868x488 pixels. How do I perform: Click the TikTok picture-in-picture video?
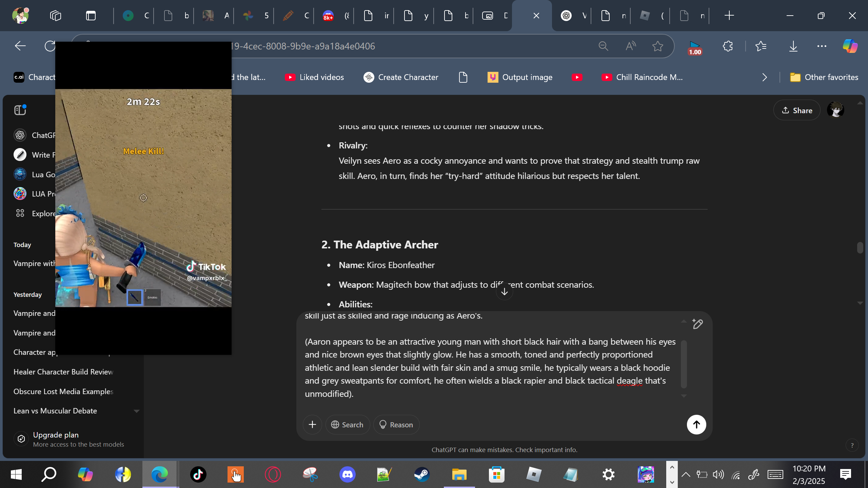(143, 198)
